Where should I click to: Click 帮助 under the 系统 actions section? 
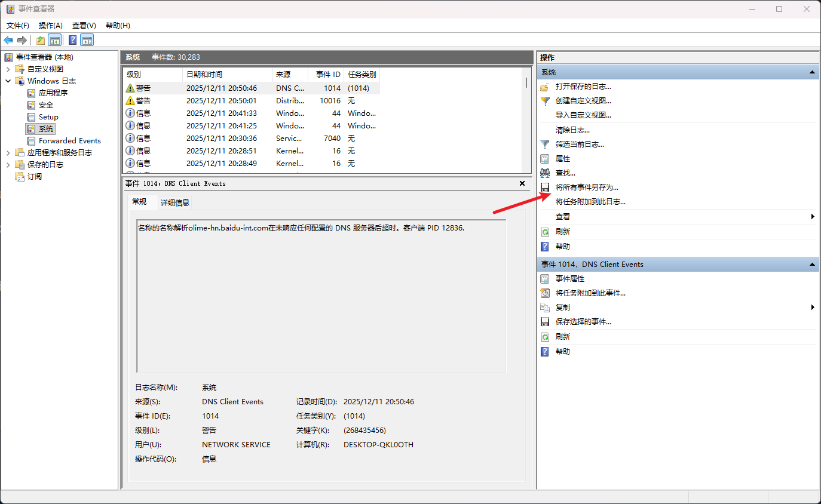(x=563, y=246)
